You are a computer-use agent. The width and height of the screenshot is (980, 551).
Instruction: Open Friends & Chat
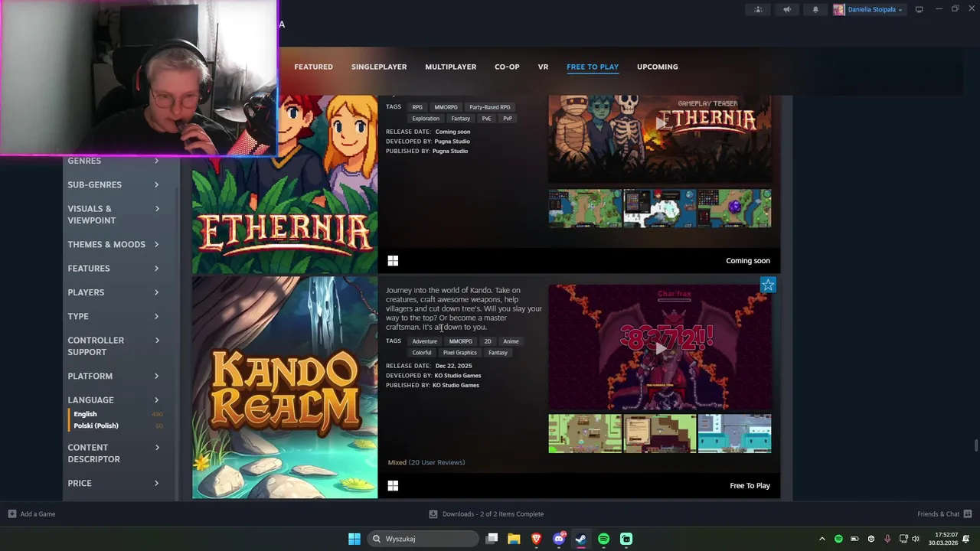coord(944,514)
